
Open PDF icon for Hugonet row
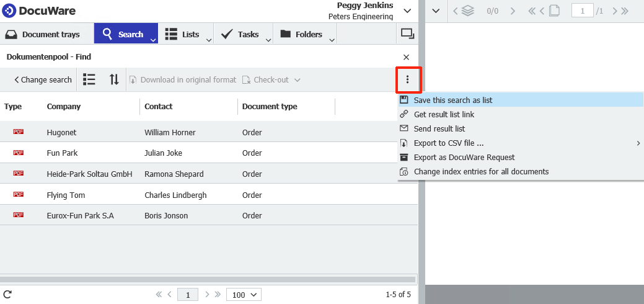(18, 132)
